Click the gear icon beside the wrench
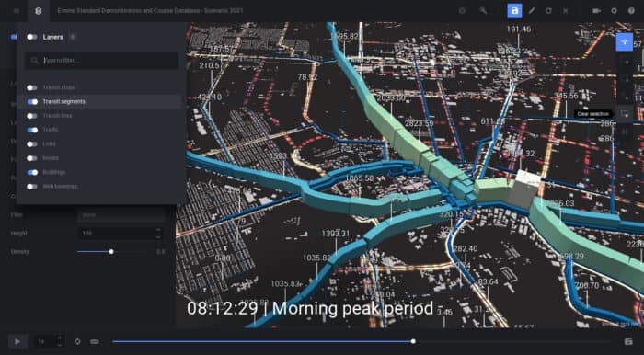644x355 pixels. (462, 11)
